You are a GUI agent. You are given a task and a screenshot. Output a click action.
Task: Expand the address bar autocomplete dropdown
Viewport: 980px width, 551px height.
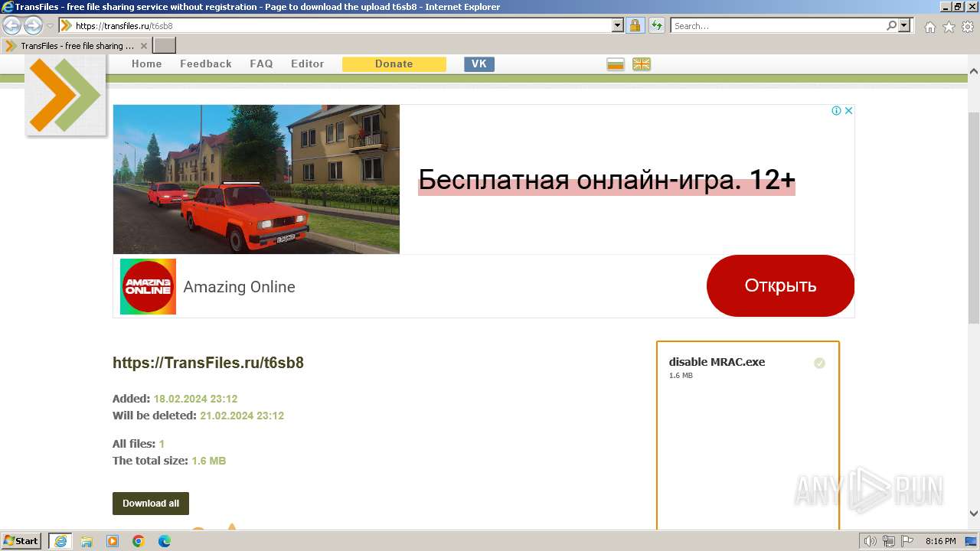coord(618,26)
